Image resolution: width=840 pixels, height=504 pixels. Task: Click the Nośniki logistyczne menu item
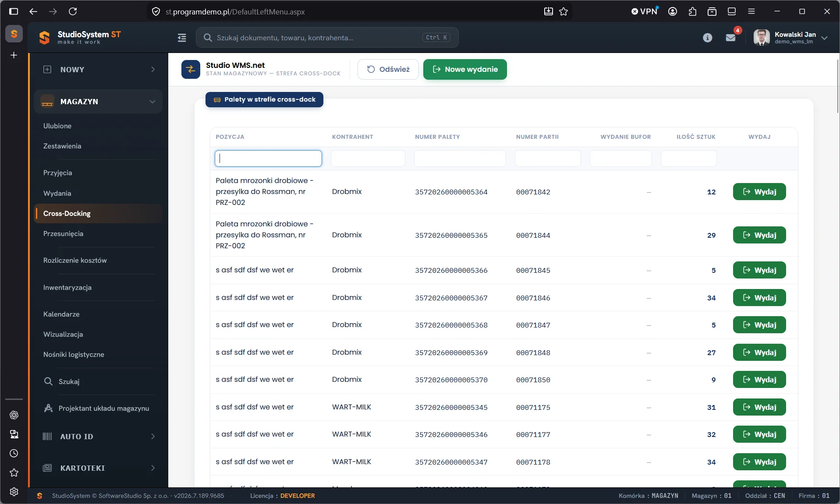tap(74, 355)
